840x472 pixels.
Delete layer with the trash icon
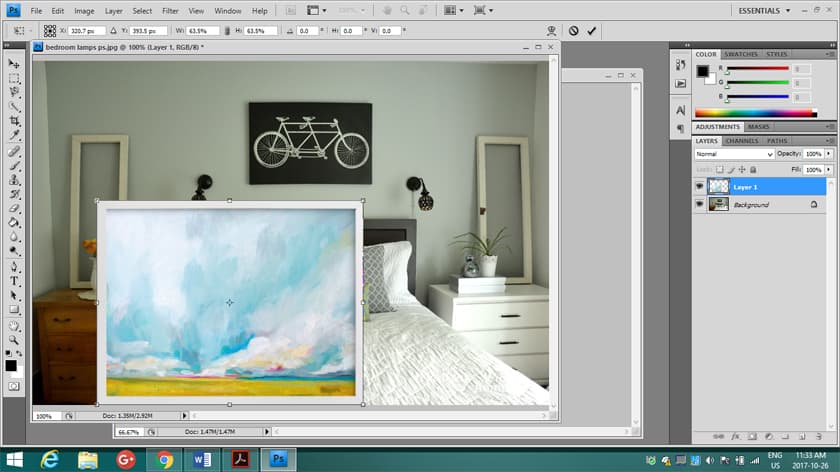pyautogui.click(x=819, y=437)
